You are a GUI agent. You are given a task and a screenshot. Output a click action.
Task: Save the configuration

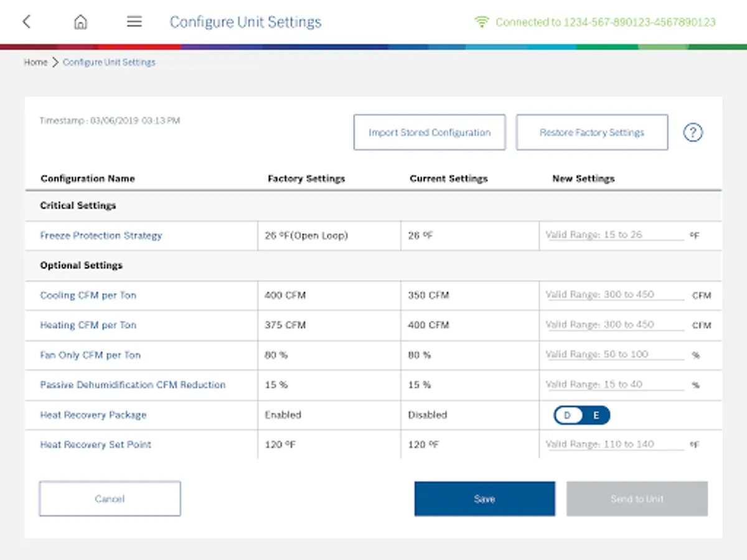tap(484, 498)
